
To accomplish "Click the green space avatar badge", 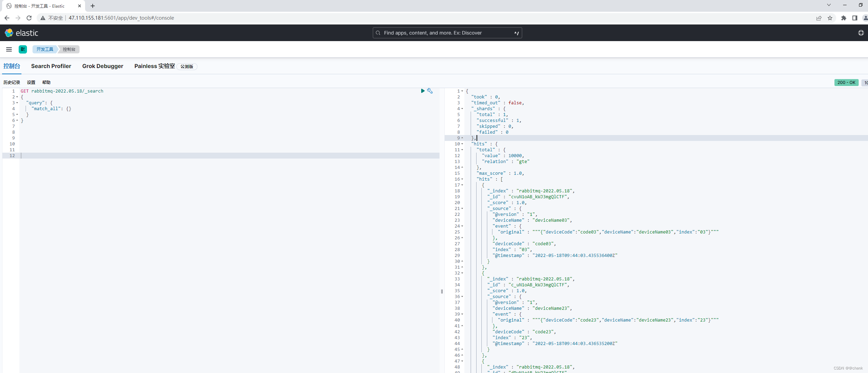I will coord(23,49).
